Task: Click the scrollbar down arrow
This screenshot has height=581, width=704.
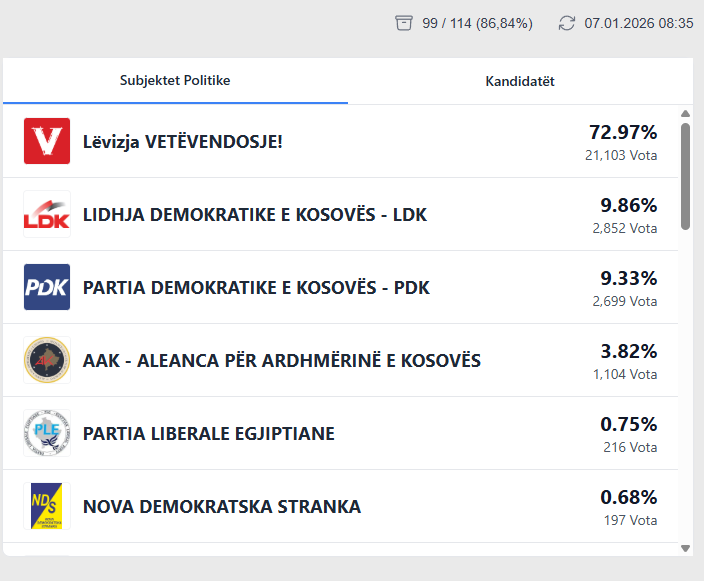Action: point(685,548)
